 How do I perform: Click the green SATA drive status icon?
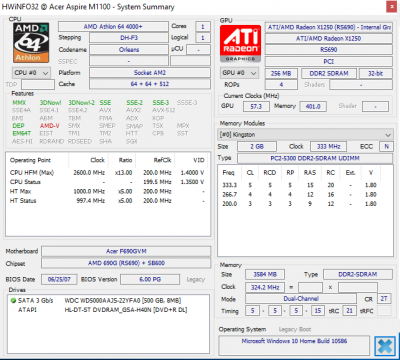tap(13, 300)
